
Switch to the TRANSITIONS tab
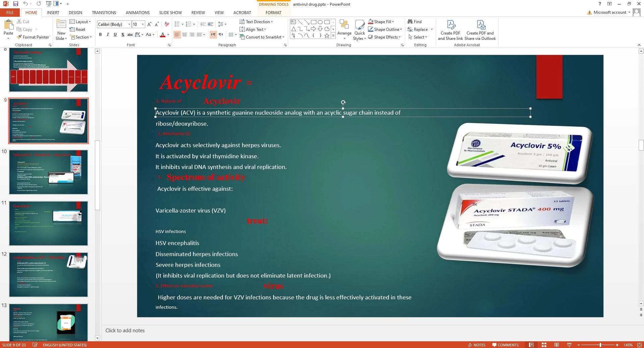[104, 12]
